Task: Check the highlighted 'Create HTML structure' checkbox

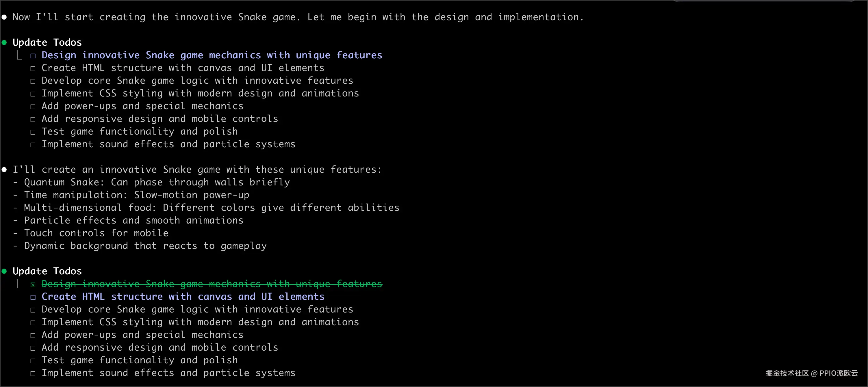Action: coord(33,297)
